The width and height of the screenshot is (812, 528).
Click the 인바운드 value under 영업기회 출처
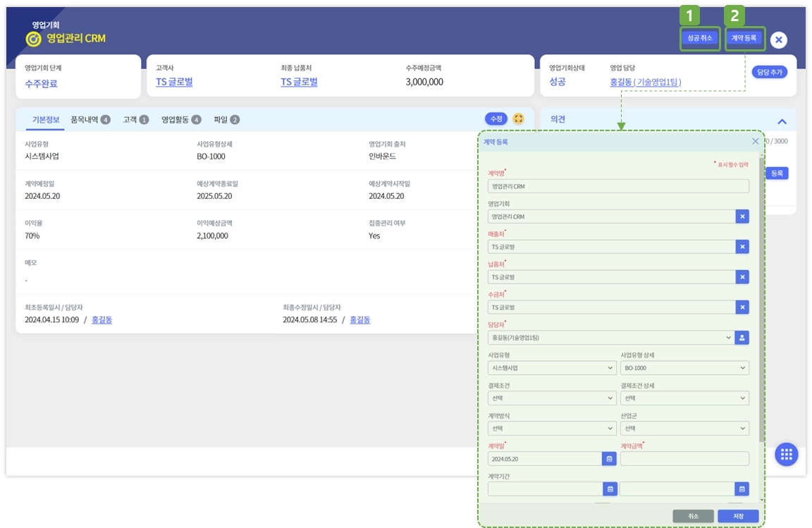382,156
